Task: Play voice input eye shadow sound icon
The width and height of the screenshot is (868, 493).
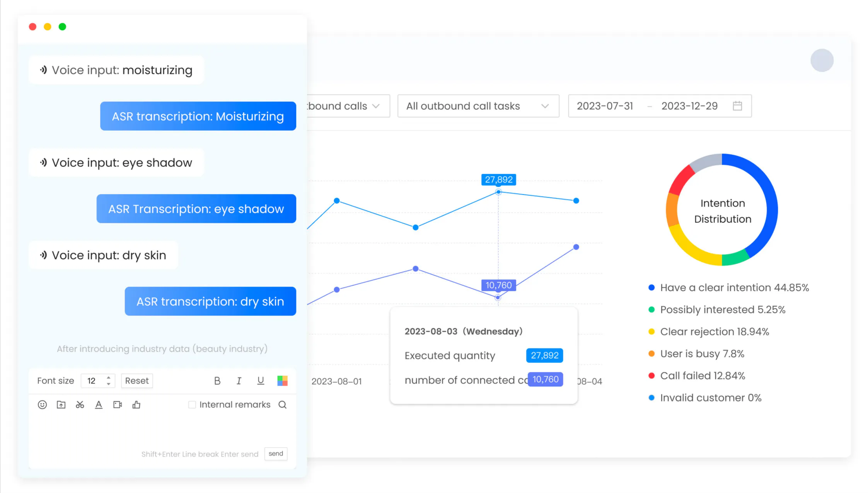Action: [43, 163]
